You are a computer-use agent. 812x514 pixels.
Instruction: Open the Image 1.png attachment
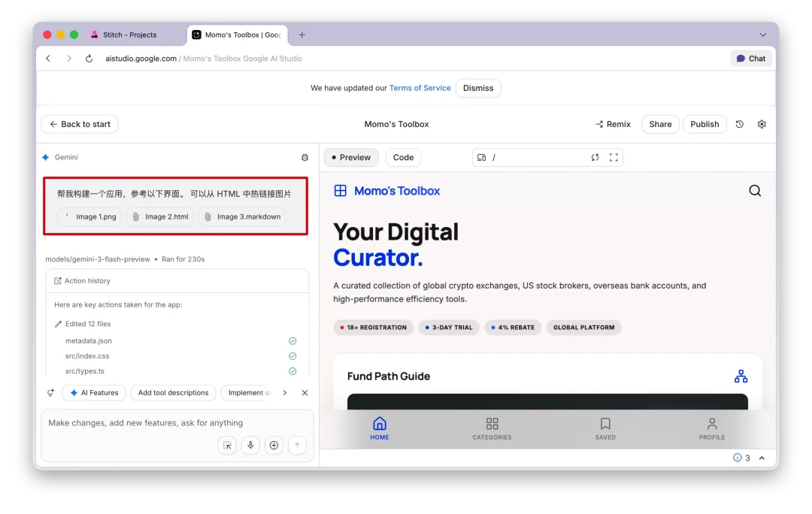coord(89,217)
